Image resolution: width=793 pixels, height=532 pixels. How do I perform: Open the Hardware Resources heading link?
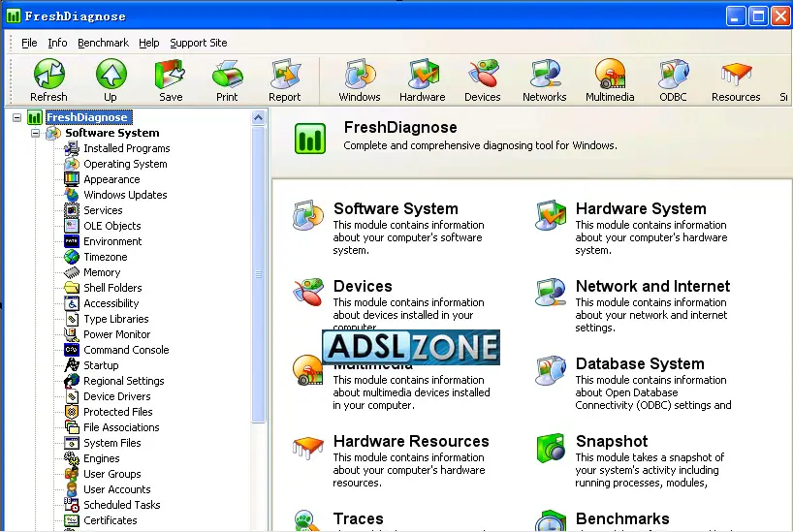[x=411, y=441]
